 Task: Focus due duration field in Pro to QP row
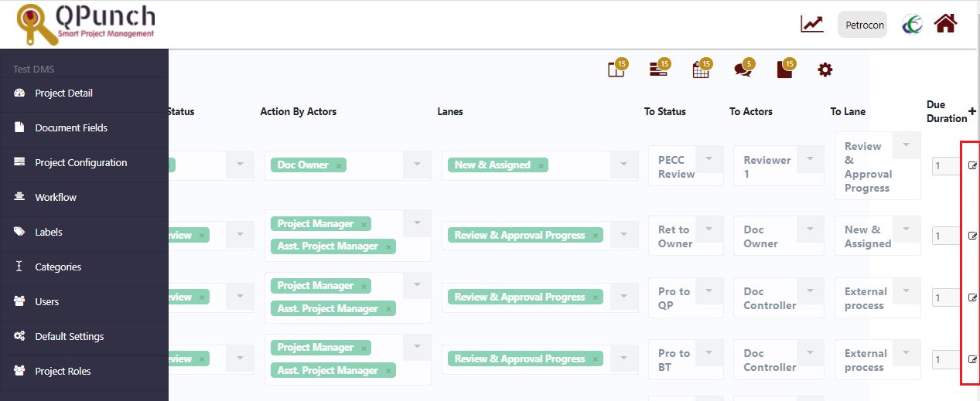point(946,297)
